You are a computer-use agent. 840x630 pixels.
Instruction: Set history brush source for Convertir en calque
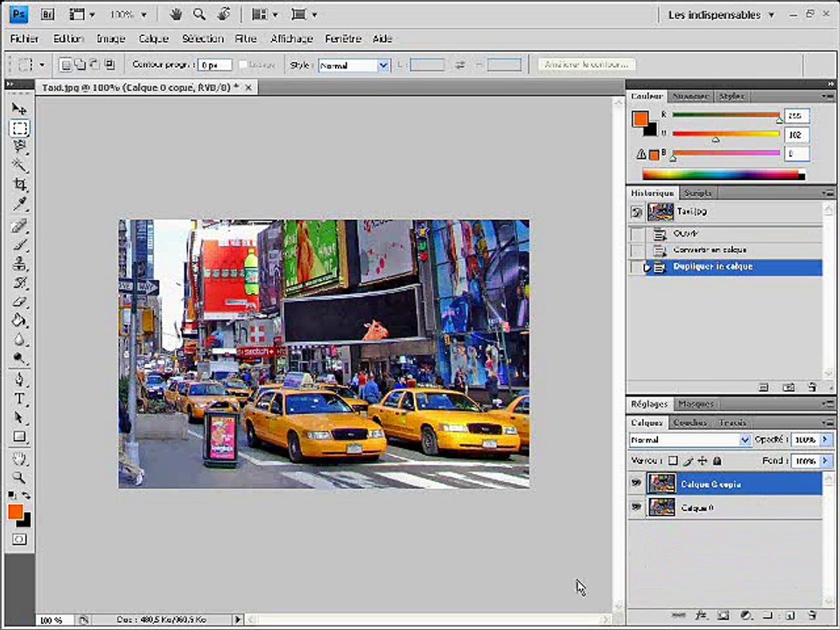click(637, 250)
